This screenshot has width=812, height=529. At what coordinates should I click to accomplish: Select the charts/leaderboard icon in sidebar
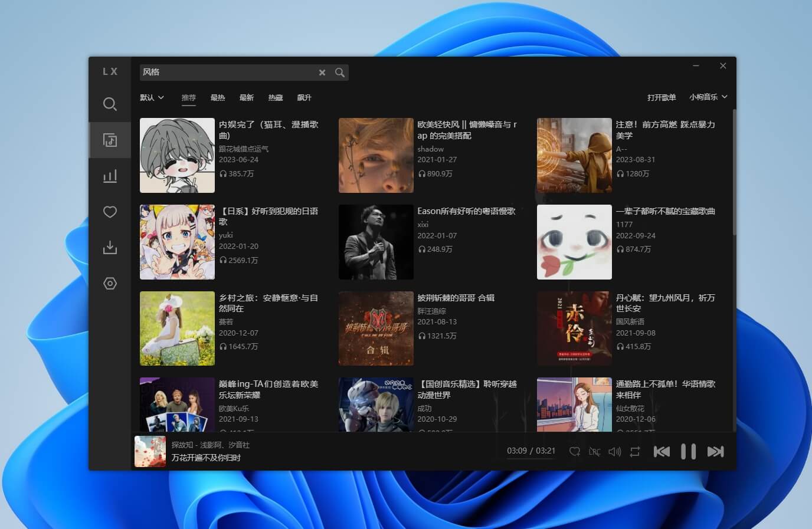(x=110, y=176)
